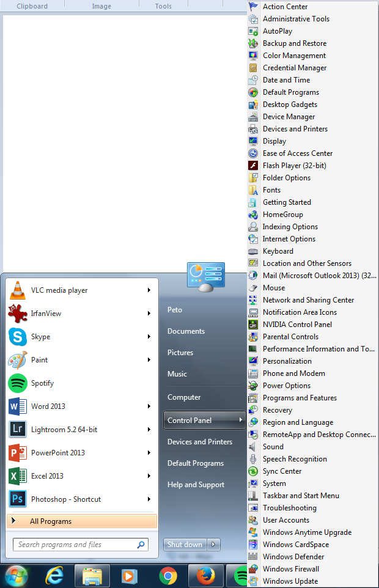Choose Folder Options
The image size is (379, 588).
coord(312,178)
